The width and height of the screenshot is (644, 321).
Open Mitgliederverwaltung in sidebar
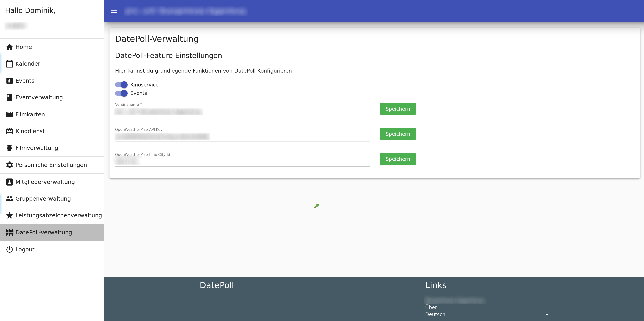[x=45, y=182]
